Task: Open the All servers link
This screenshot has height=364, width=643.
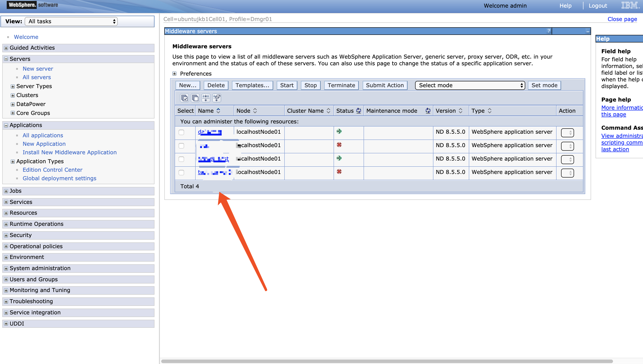Action: point(37,78)
